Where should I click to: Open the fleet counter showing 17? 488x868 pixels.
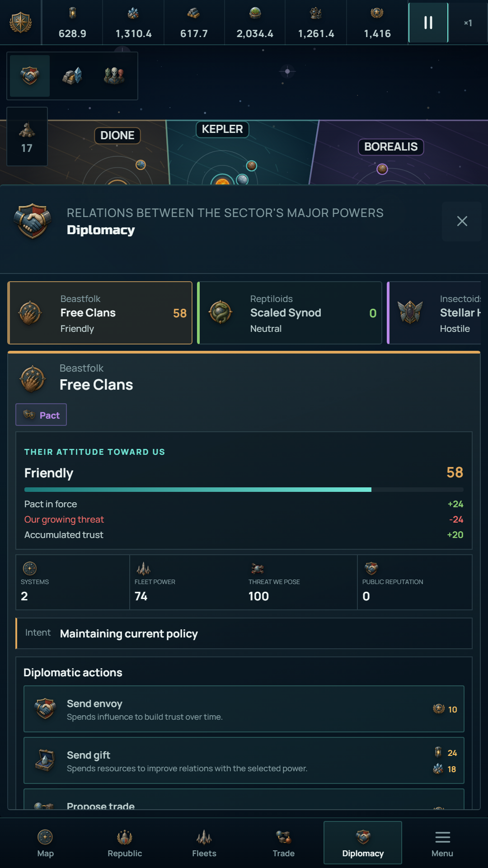point(27,137)
